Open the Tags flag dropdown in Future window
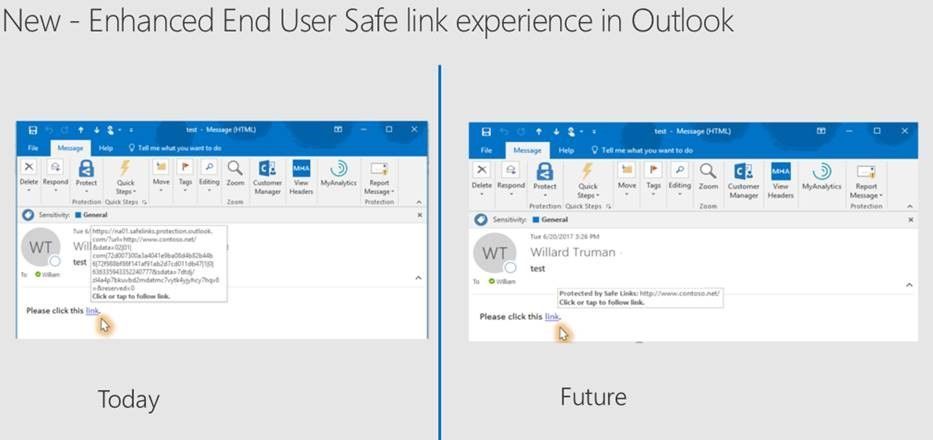This screenshot has width=933, height=440. pyautogui.click(x=653, y=180)
